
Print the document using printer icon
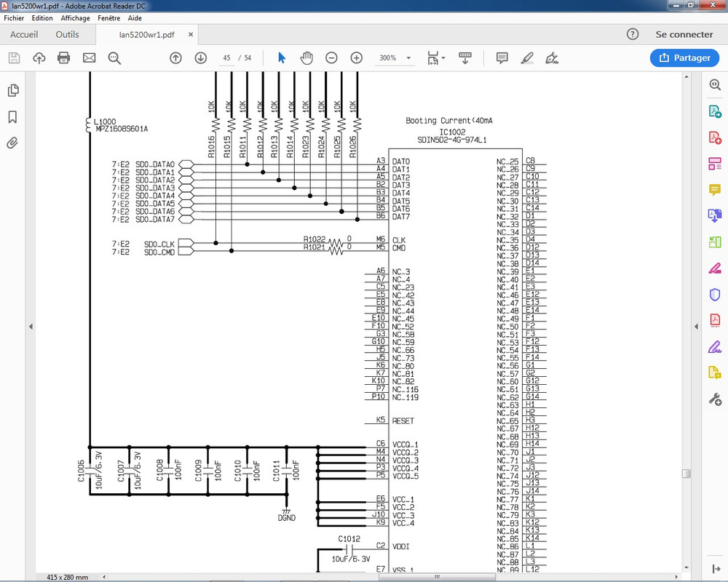point(63,58)
